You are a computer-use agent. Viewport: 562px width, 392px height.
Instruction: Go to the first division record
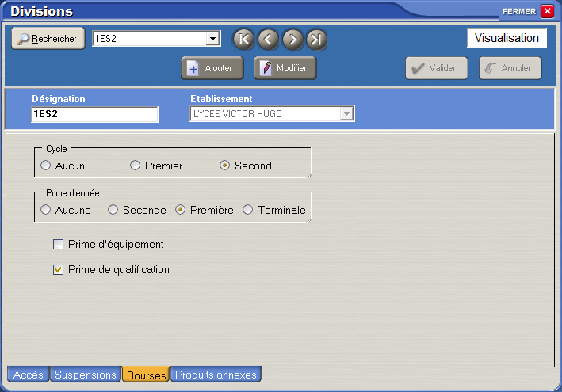coord(243,39)
